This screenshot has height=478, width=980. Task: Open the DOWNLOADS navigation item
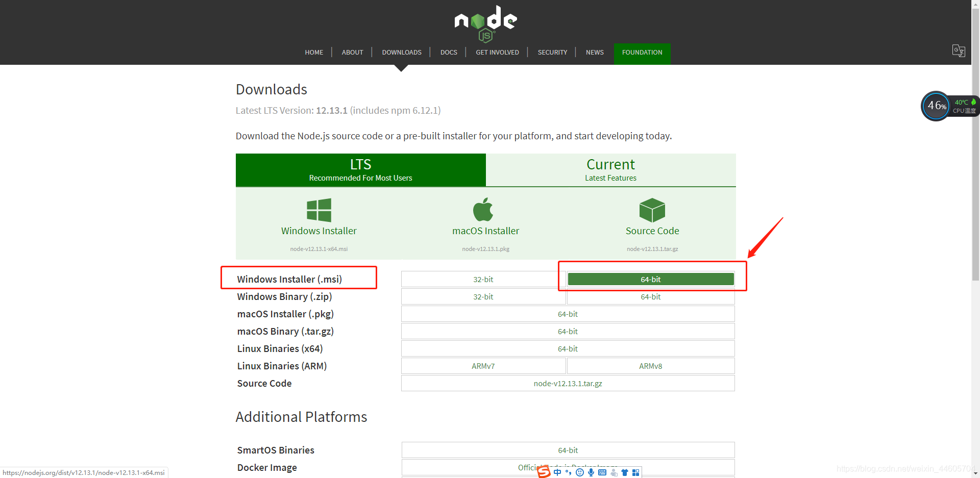[x=402, y=52]
